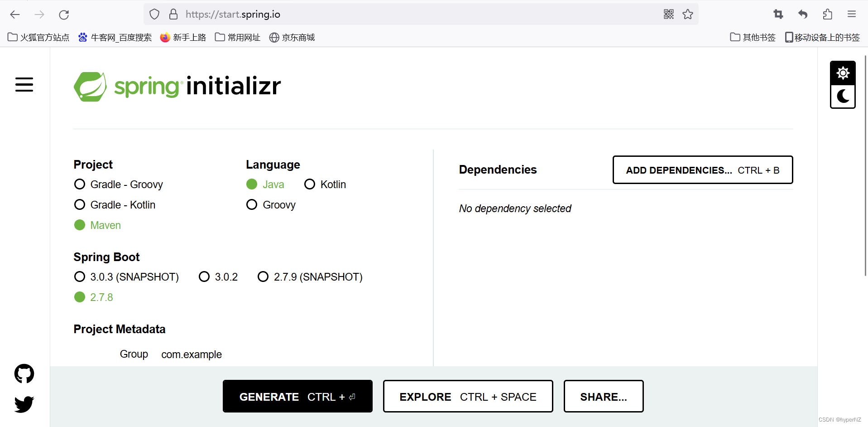The image size is (868, 427).
Task: Open the Spring Initializr hamburger side menu
Action: tap(24, 84)
